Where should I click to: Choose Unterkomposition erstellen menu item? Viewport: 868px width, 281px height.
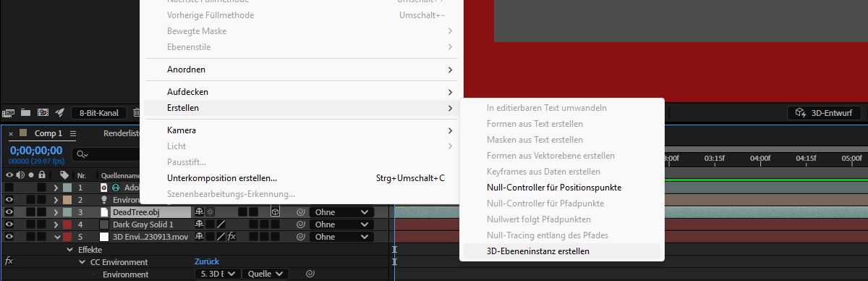click(x=301, y=178)
